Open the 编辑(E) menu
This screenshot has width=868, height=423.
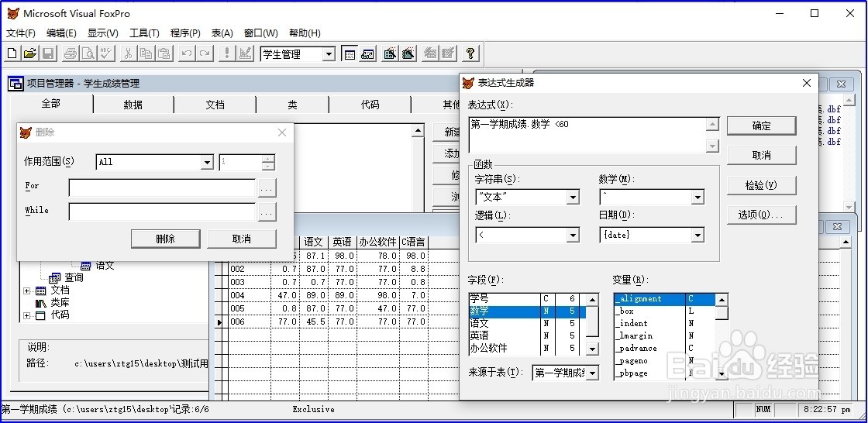(61, 33)
